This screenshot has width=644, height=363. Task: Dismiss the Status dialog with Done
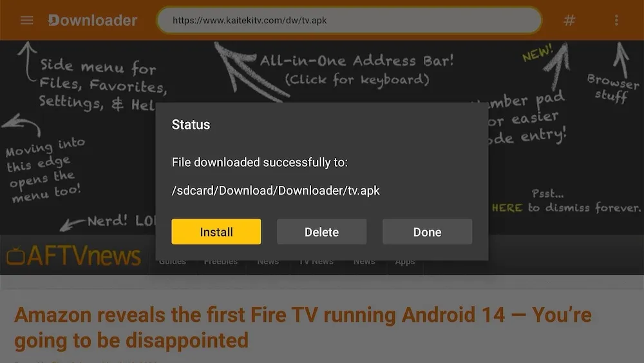click(x=427, y=232)
